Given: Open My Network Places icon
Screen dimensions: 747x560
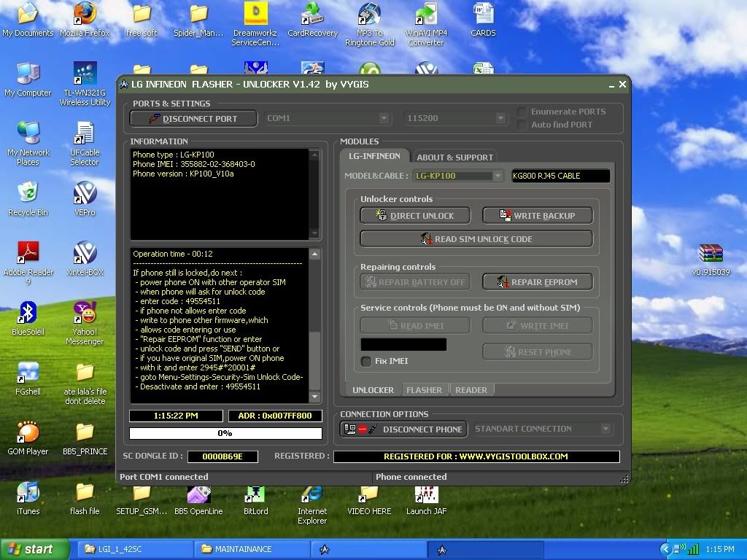Looking at the screenshot, I should point(28,144).
